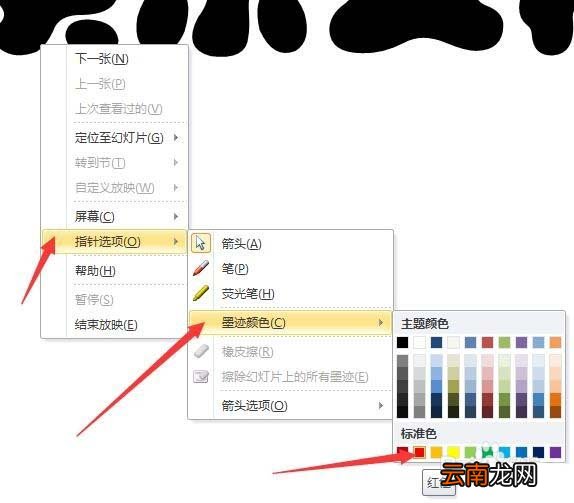574x503 pixels.
Task: Select light green standard color swatch
Action: tap(470, 452)
